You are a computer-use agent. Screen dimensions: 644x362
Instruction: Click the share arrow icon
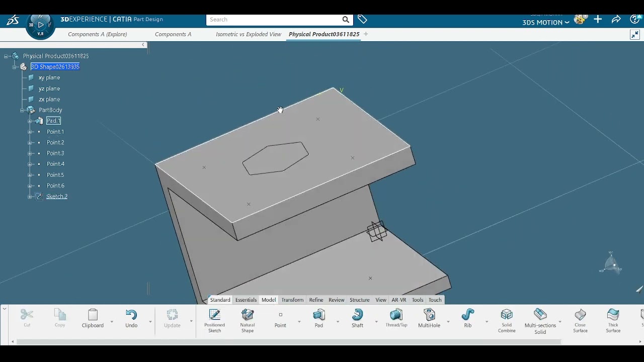(x=616, y=20)
